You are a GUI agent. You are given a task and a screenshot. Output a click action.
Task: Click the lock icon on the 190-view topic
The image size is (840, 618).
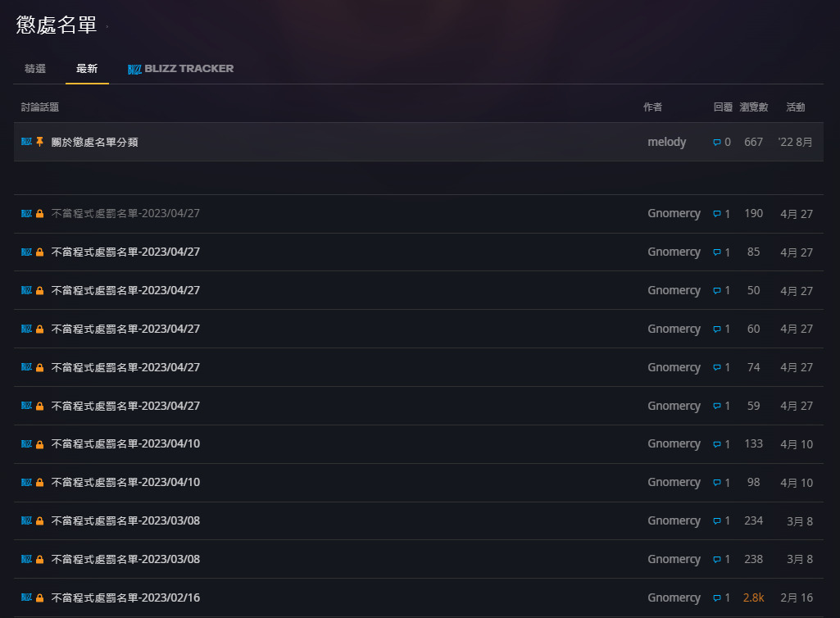coord(39,214)
